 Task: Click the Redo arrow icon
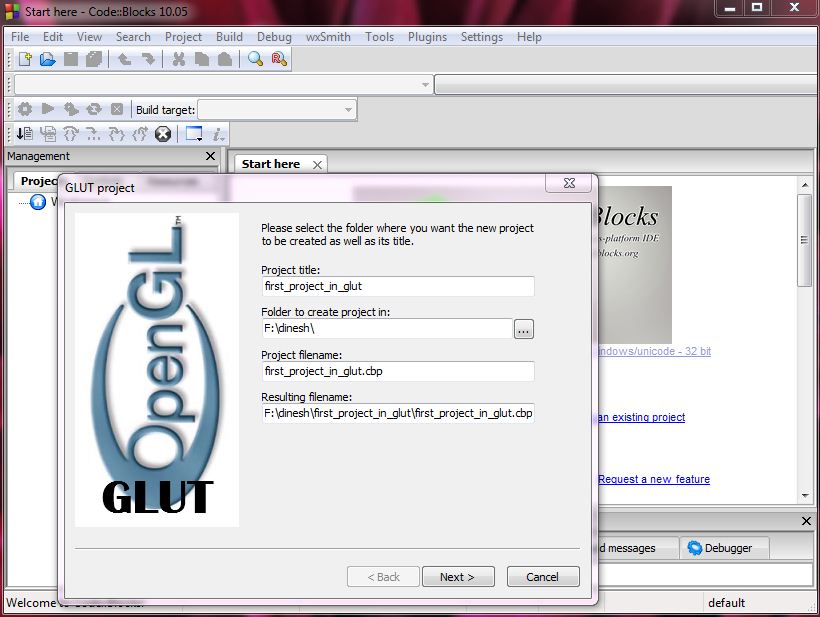coord(148,59)
